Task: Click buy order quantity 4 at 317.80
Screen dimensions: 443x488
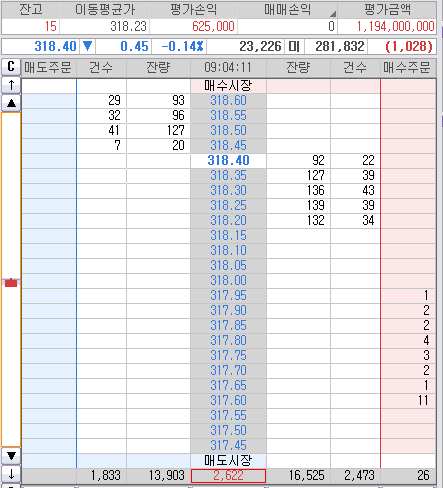Action: (x=408, y=341)
